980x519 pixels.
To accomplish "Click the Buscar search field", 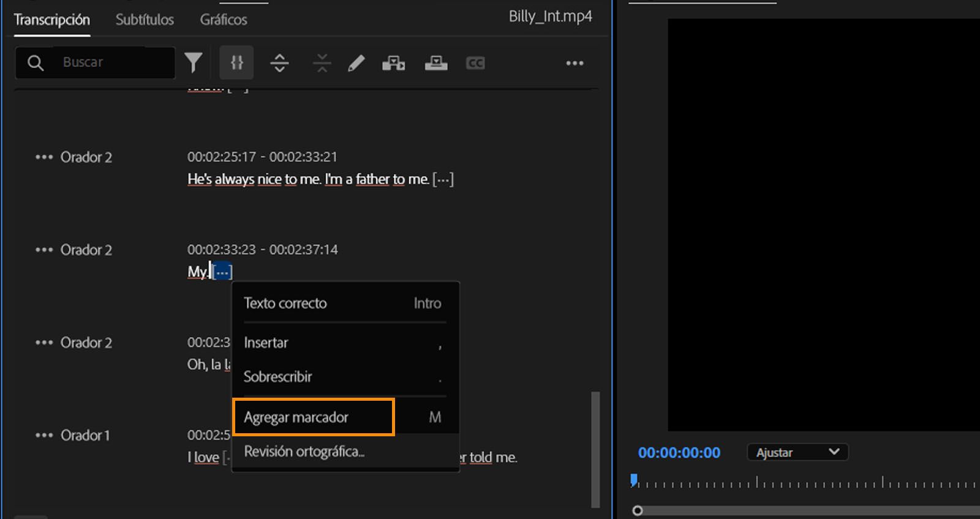I will coord(96,63).
